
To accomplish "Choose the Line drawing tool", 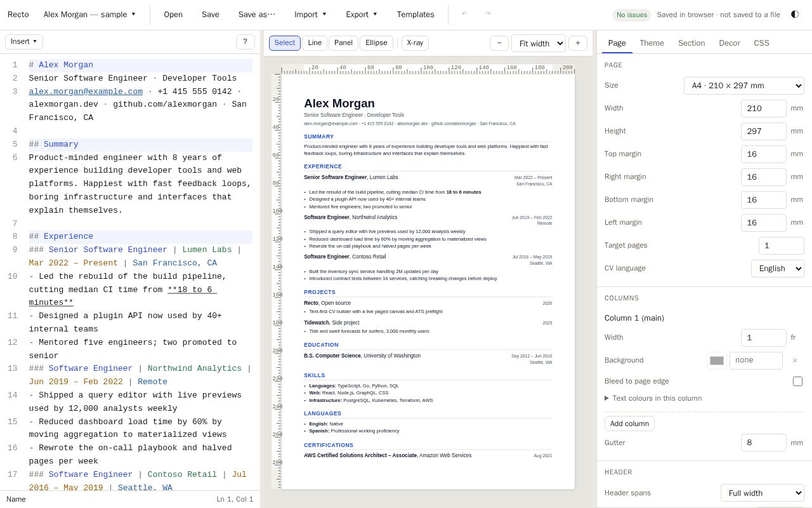I will [x=315, y=43].
